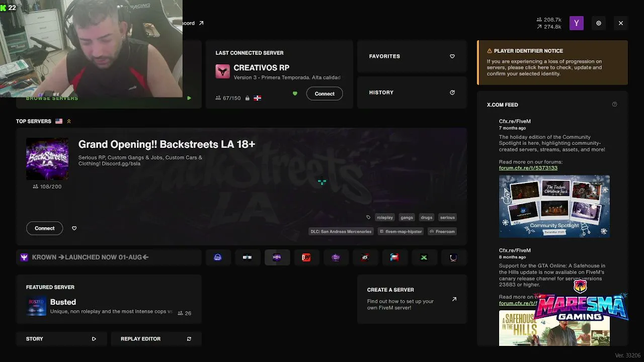Open the Create a Server card
The image size is (644, 362).
click(412, 299)
